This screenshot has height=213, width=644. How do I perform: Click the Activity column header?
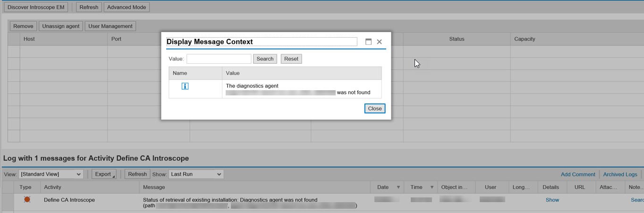pos(90,187)
